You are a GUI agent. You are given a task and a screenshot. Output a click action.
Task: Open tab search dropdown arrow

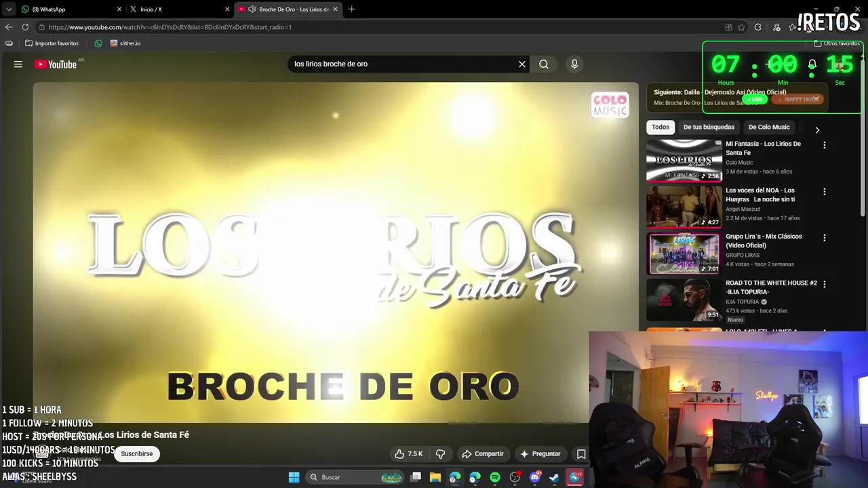(9, 9)
